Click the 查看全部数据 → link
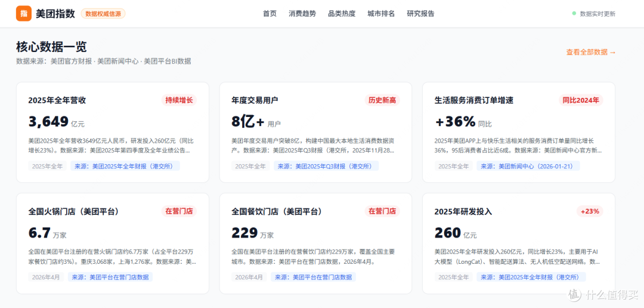This screenshot has width=644, height=308. pos(590,52)
